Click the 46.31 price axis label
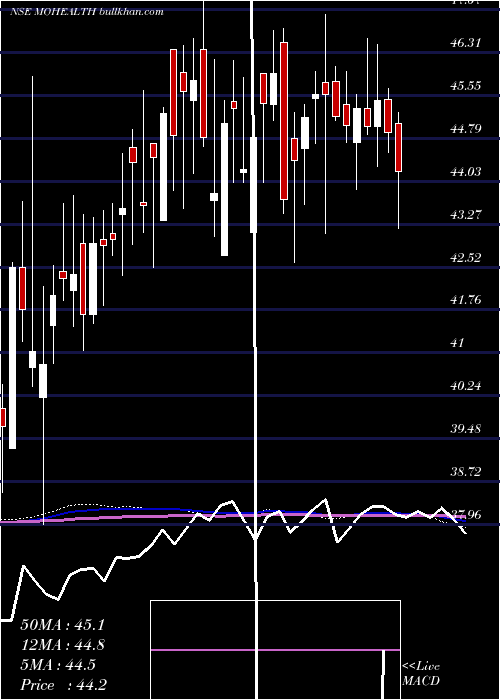 466,43
